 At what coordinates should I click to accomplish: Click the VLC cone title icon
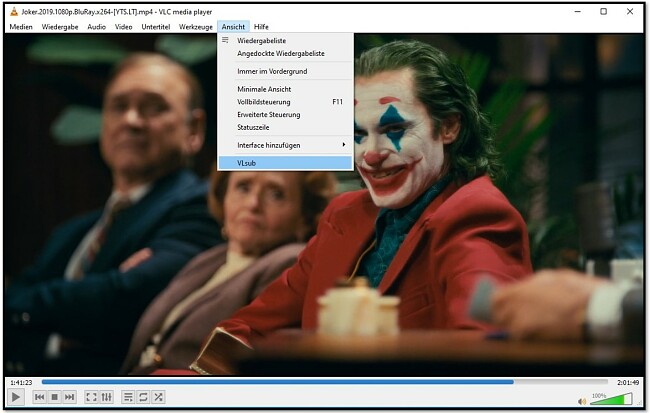pos(14,12)
